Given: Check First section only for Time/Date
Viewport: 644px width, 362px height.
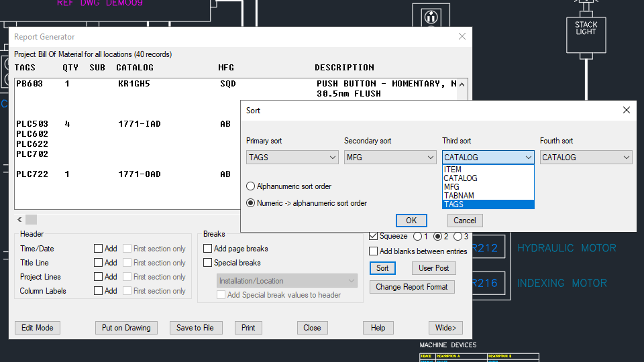Looking at the screenshot, I should (127, 249).
